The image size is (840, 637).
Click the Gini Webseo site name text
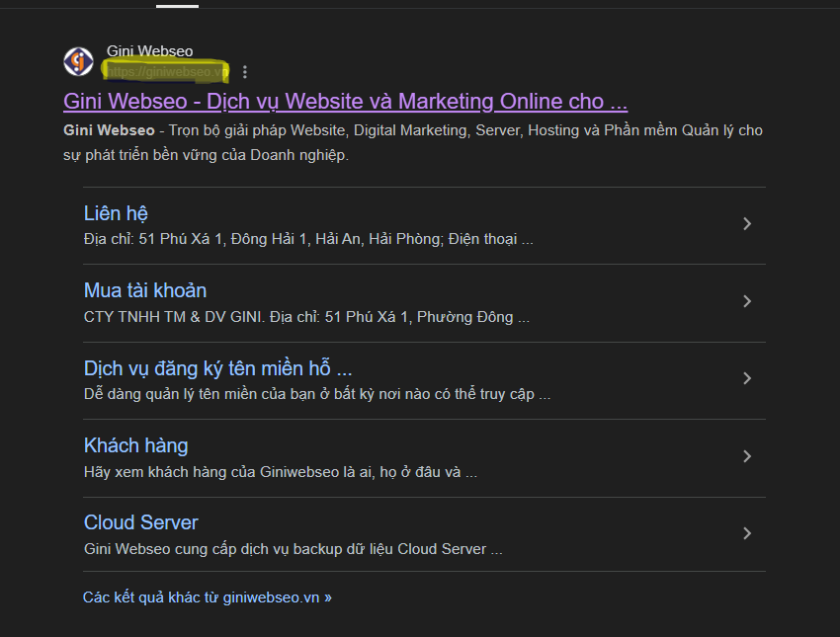pos(149,51)
